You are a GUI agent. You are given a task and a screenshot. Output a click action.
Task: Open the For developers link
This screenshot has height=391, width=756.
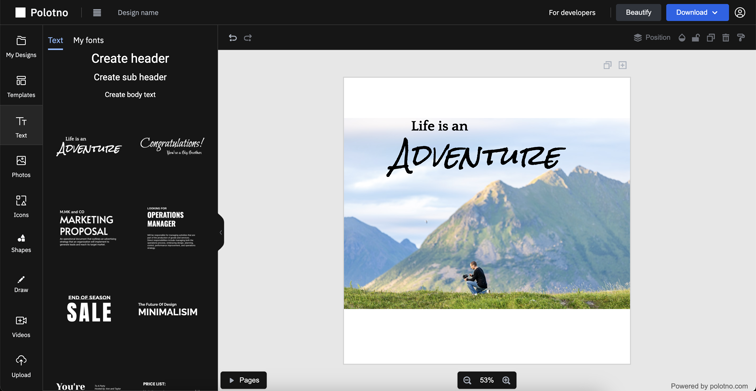point(572,13)
